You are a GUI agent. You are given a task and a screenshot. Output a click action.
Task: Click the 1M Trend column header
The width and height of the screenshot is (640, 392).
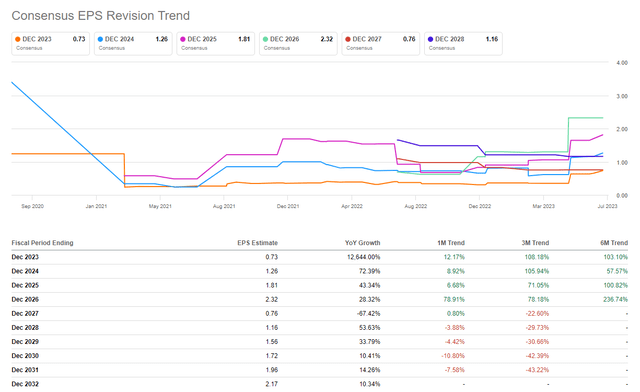pyautogui.click(x=451, y=243)
